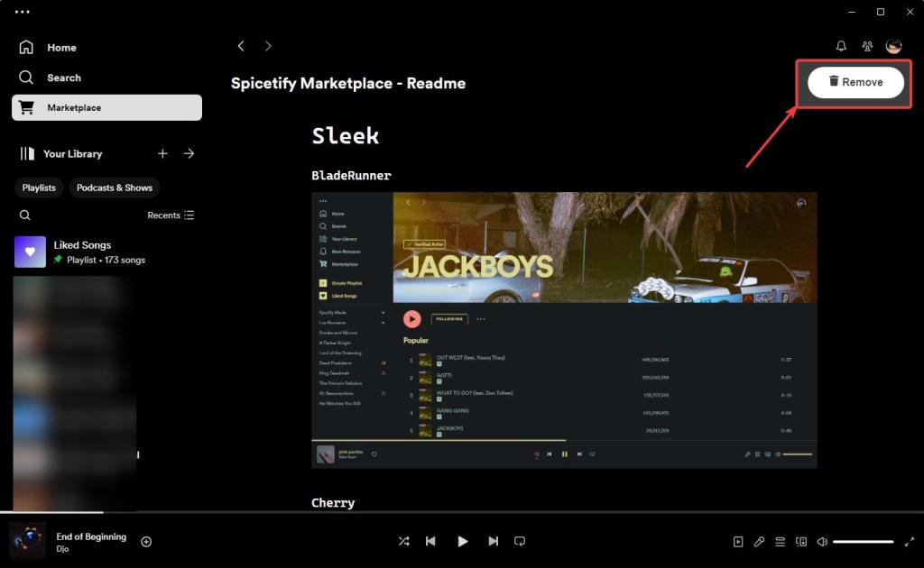This screenshot has width=924, height=568.
Task: Open the End of Beginning track link
Action: pyautogui.click(x=91, y=536)
